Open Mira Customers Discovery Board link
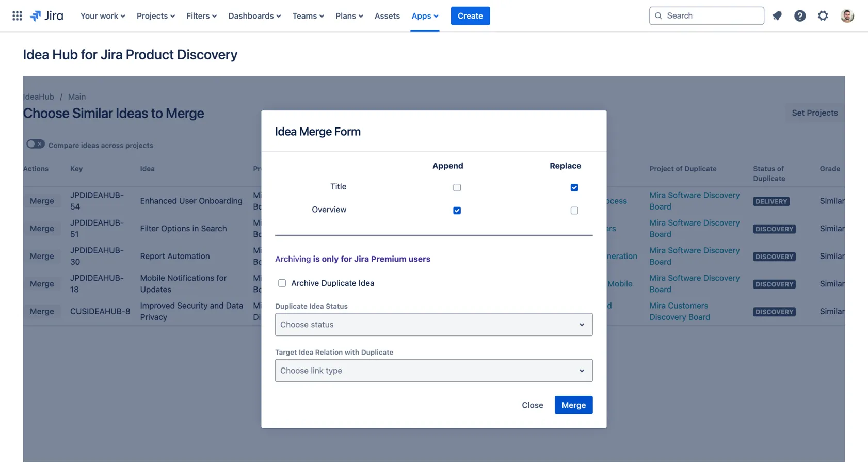The width and height of the screenshot is (868, 464). [x=679, y=311]
